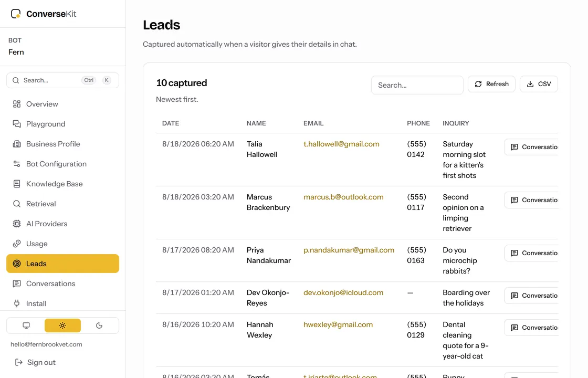Click inquiry 'Do you microchip rabbits?'
This screenshot has height=378, width=588.
coord(460,260)
